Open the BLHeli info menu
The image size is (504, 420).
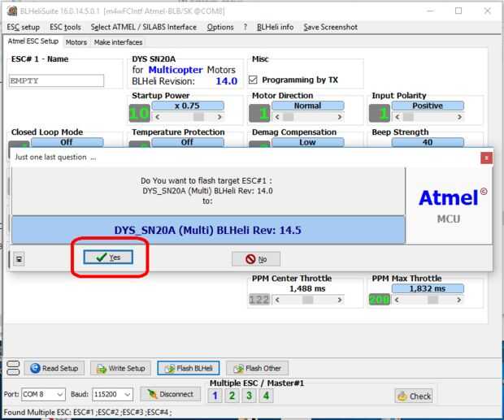(x=275, y=28)
